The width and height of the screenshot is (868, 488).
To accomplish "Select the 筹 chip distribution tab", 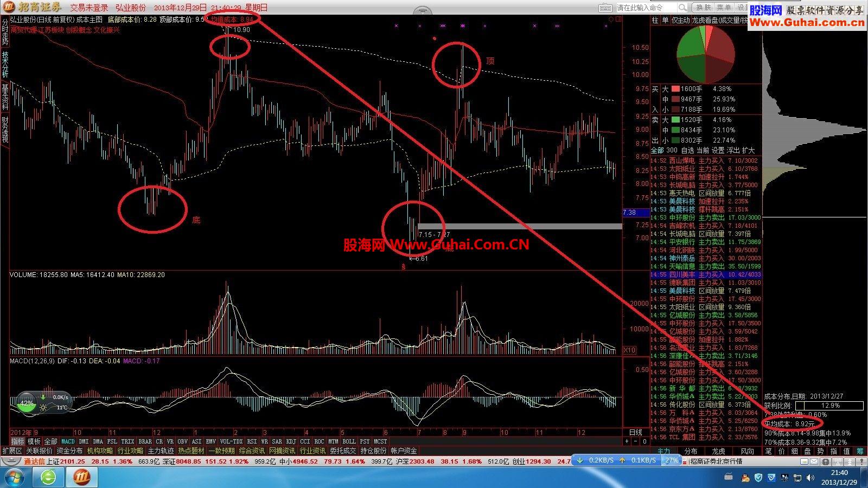I will tap(860, 451).
